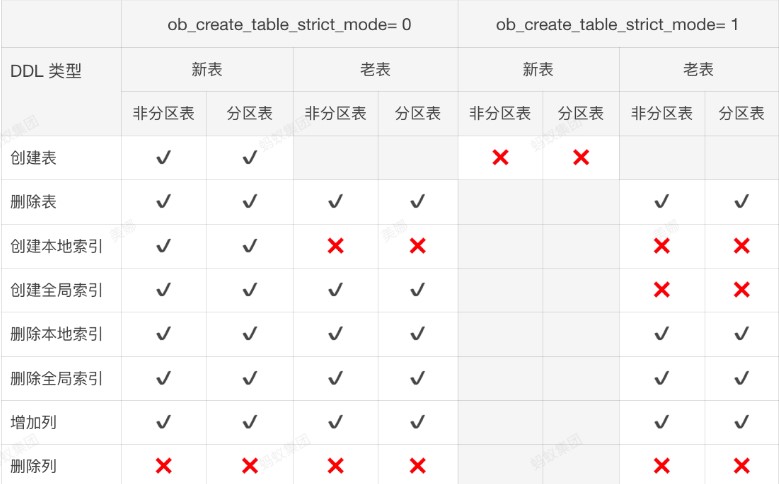
Task: Select the ob_create_table_strict_mode= 1 header
Action: tap(617, 24)
